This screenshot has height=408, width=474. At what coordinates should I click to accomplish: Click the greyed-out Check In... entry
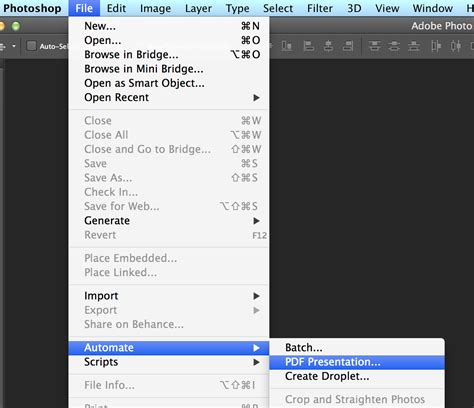[x=169, y=192]
